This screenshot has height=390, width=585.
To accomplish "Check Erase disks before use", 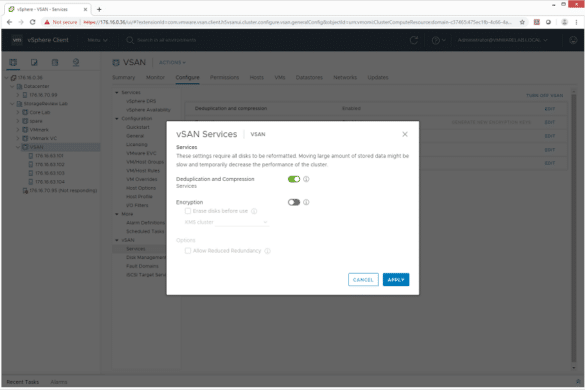I will click(x=188, y=211).
